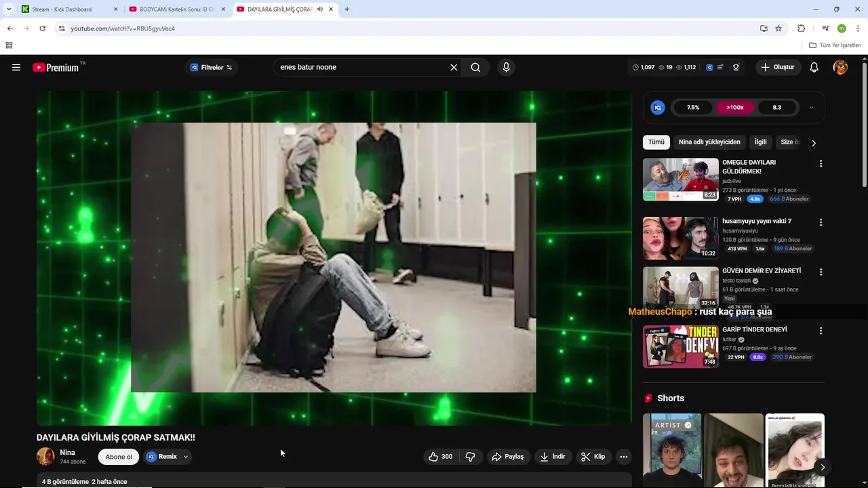Click the 8.3 vidIQ score pill

pos(777,107)
